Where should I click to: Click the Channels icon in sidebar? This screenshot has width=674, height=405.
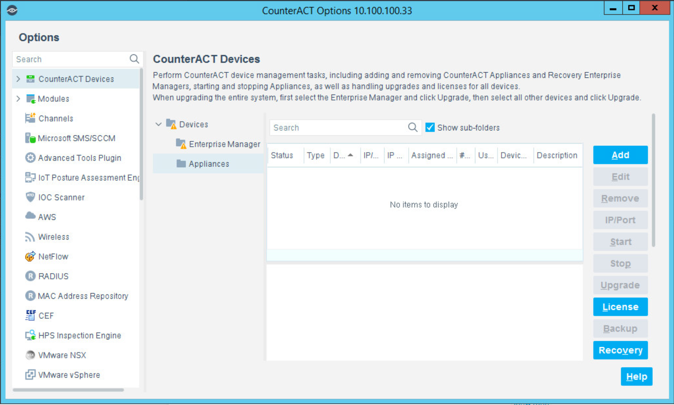30,118
